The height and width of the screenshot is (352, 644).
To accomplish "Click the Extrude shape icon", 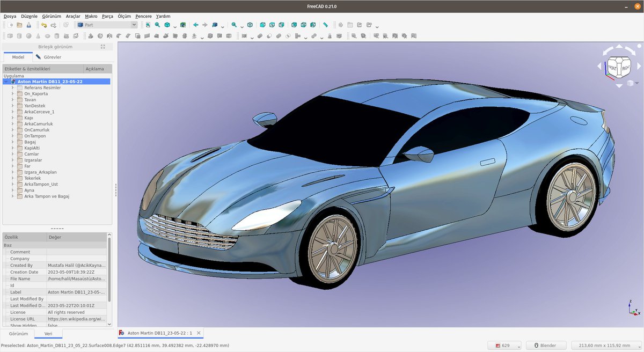I will tap(91, 36).
